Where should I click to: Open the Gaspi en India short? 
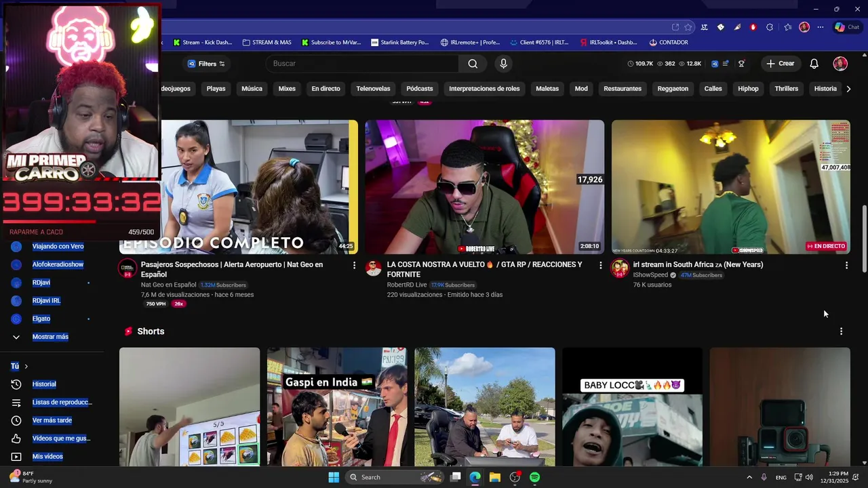(x=337, y=407)
